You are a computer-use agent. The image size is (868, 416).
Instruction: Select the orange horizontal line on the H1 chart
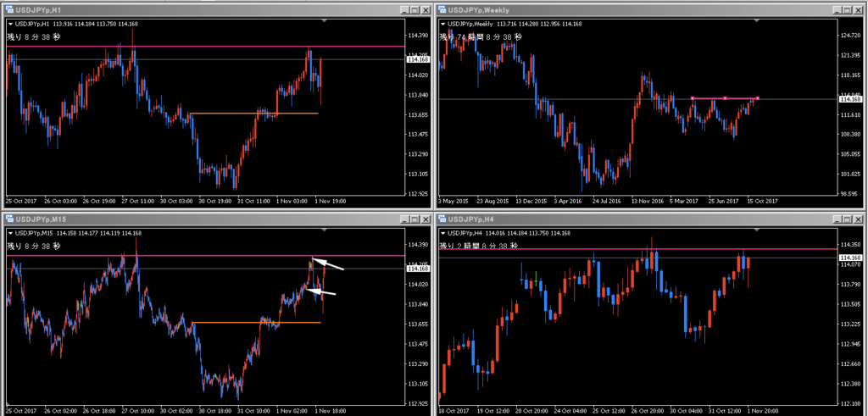click(254, 113)
